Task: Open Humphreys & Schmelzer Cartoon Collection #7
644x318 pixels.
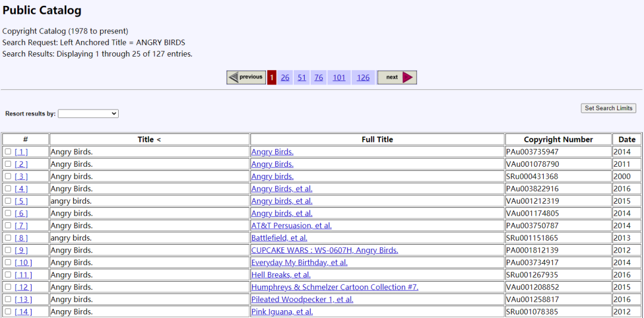Action: [335, 287]
